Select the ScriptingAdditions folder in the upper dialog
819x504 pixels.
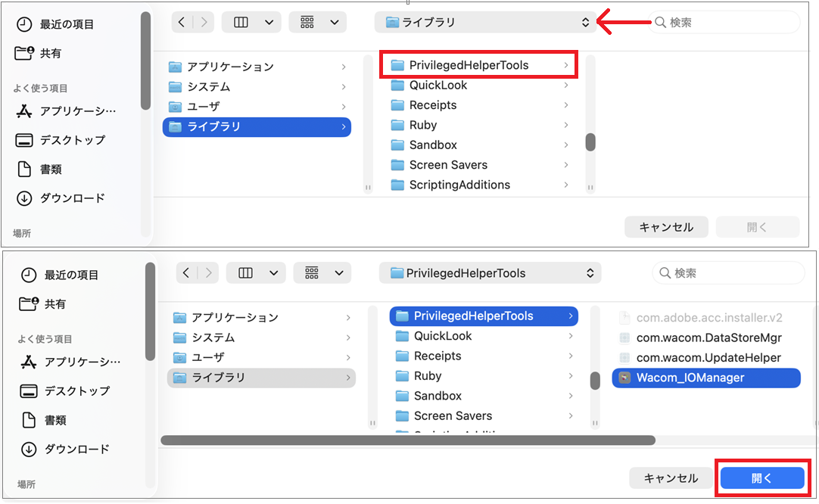pyautogui.click(x=478, y=185)
